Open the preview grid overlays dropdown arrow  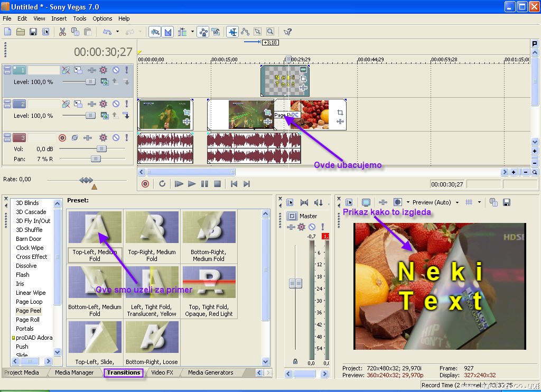click(480, 202)
